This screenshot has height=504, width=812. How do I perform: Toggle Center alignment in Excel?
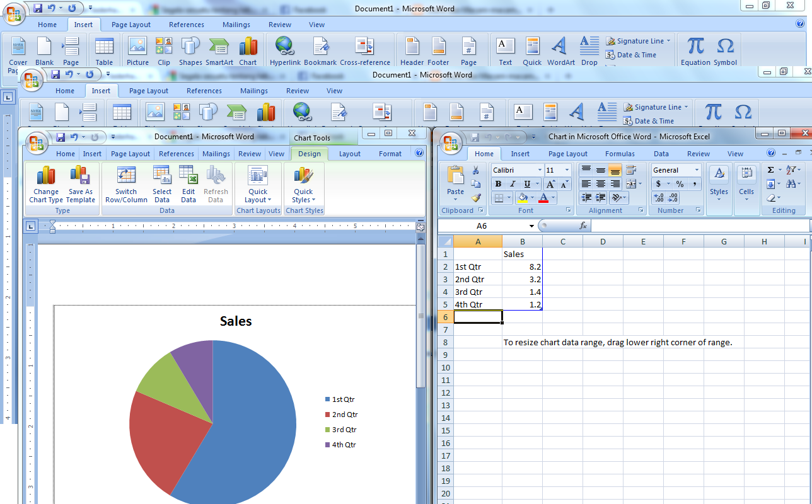click(x=600, y=184)
